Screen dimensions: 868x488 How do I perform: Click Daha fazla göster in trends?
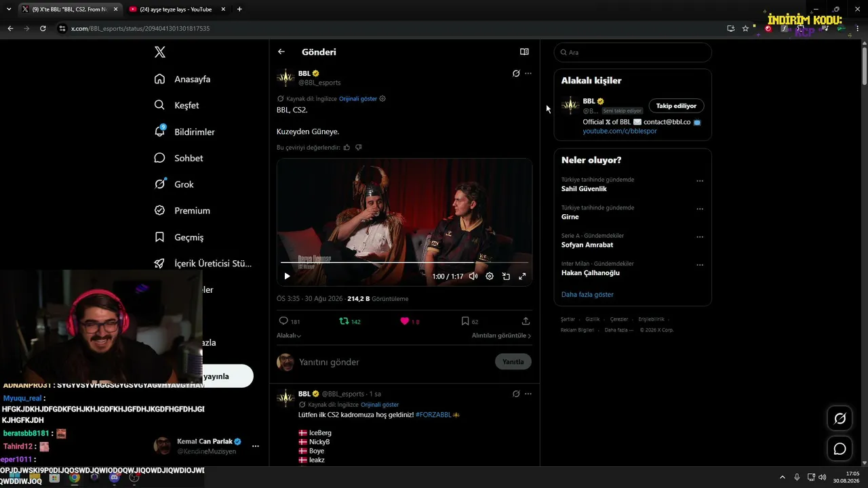(587, 295)
